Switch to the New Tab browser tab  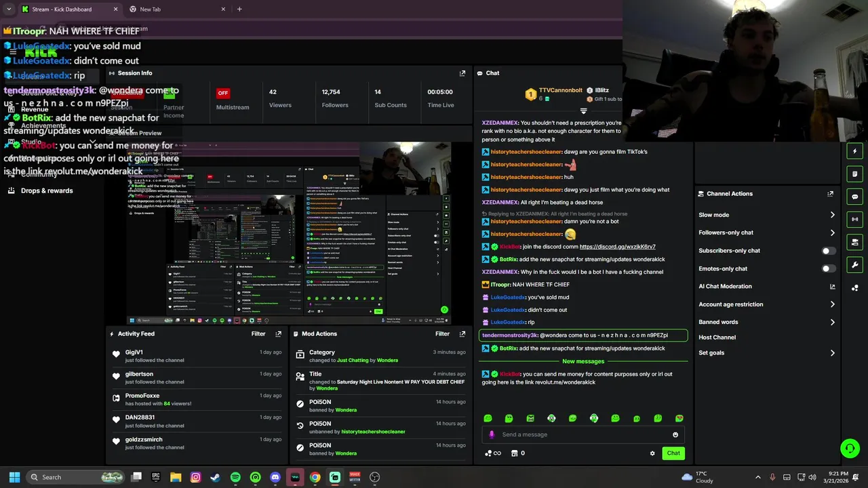click(x=178, y=9)
